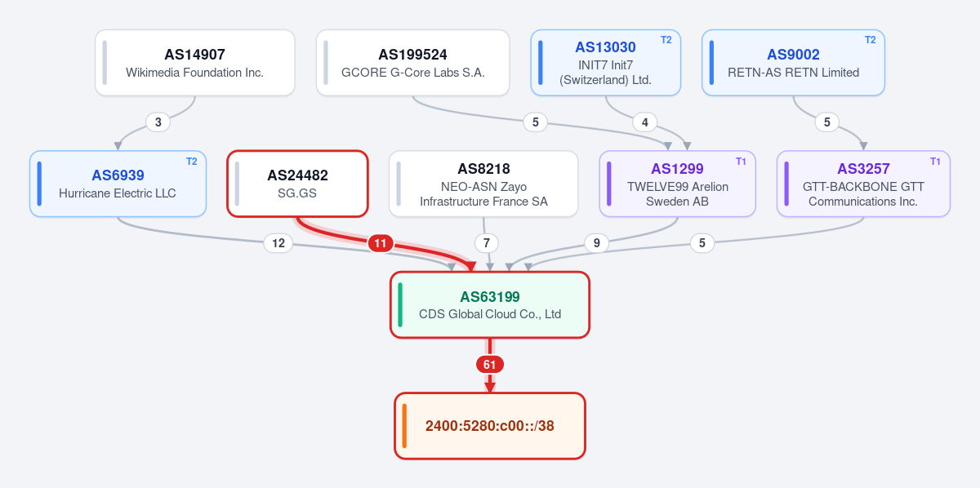Select the highlighted AS24482 SG.GS node

tap(297, 184)
